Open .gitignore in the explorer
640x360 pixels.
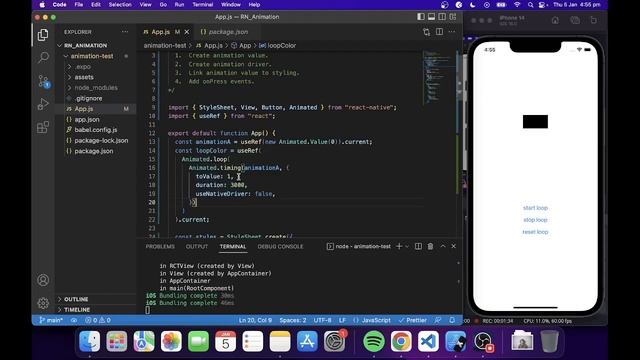click(88, 98)
